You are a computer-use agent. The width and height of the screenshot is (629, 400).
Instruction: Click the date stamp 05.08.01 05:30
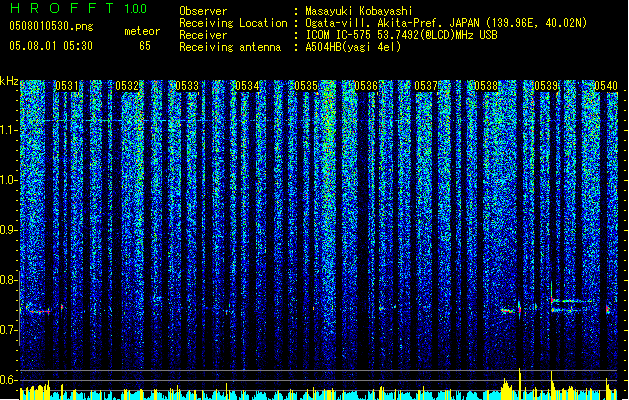coord(51,46)
